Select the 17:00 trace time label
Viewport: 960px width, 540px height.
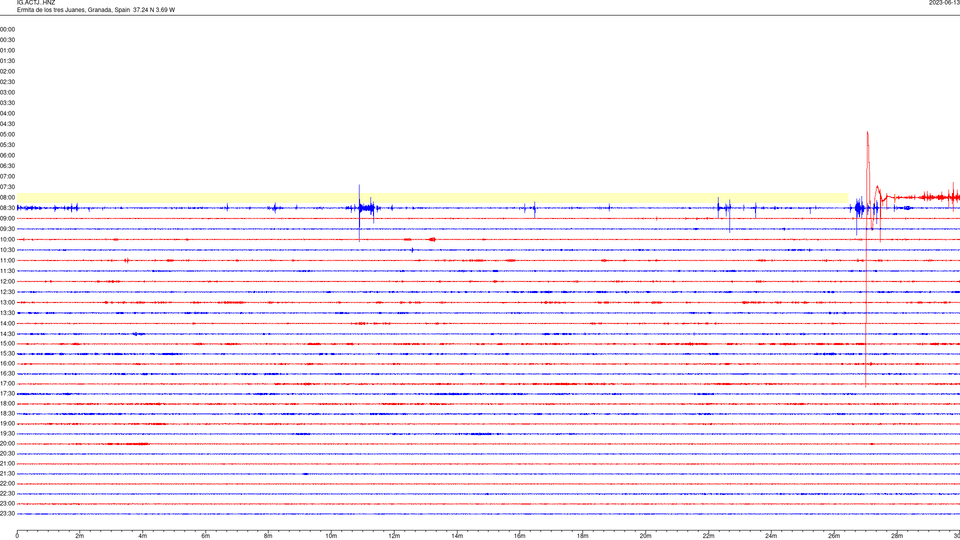7,383
